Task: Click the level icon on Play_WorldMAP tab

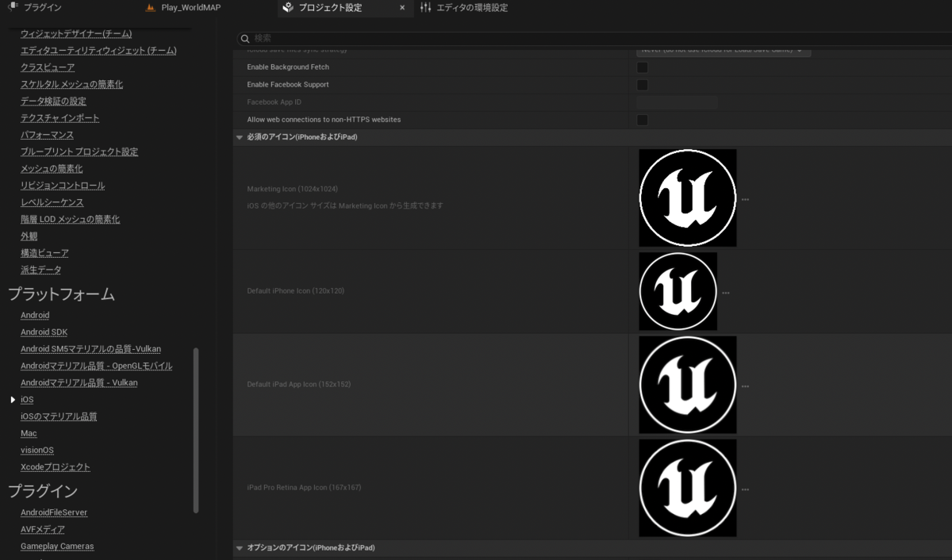Action: click(x=152, y=7)
